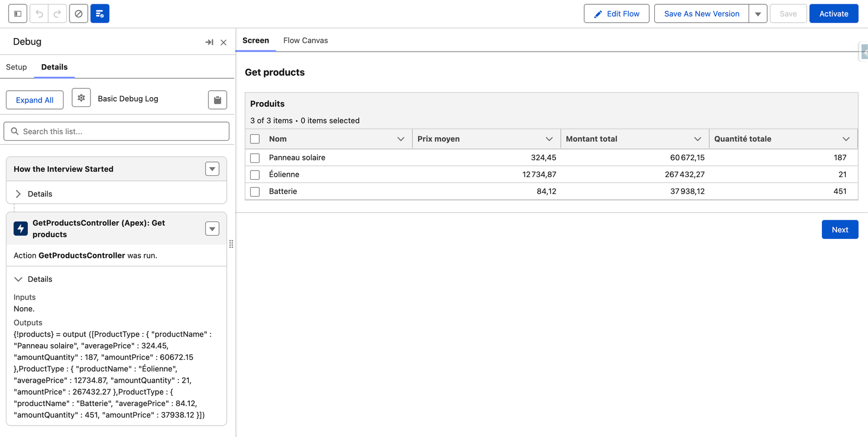Open the Prix moyen column menu
The width and height of the screenshot is (868, 437).
pyautogui.click(x=549, y=139)
